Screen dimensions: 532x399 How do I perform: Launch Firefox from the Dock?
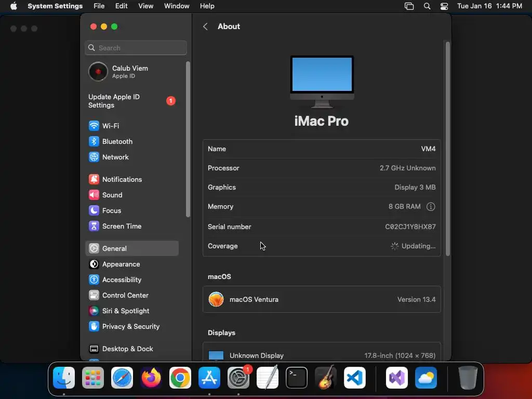point(151,378)
